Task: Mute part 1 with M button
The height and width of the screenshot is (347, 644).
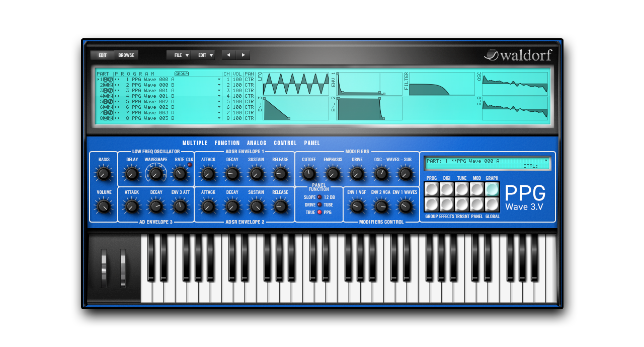Action: 105,80
